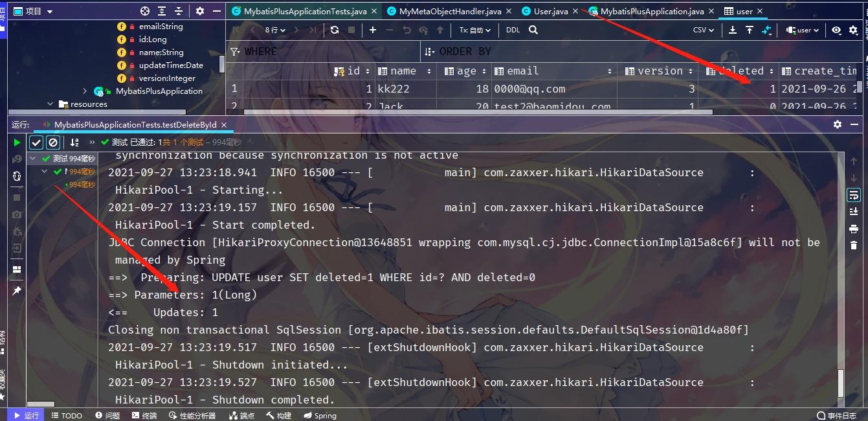
Task: Click the layout icon in run sidebar
Action: pos(17,269)
